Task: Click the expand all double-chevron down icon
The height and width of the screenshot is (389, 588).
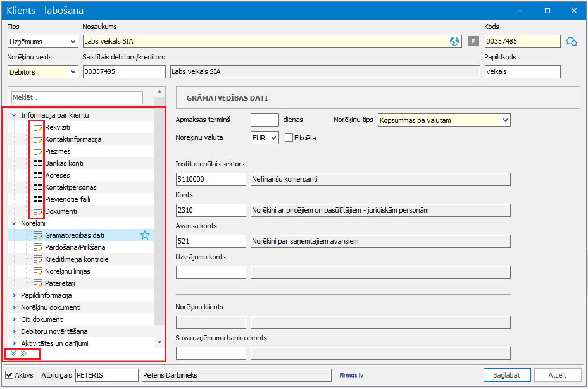Action: 13,354
